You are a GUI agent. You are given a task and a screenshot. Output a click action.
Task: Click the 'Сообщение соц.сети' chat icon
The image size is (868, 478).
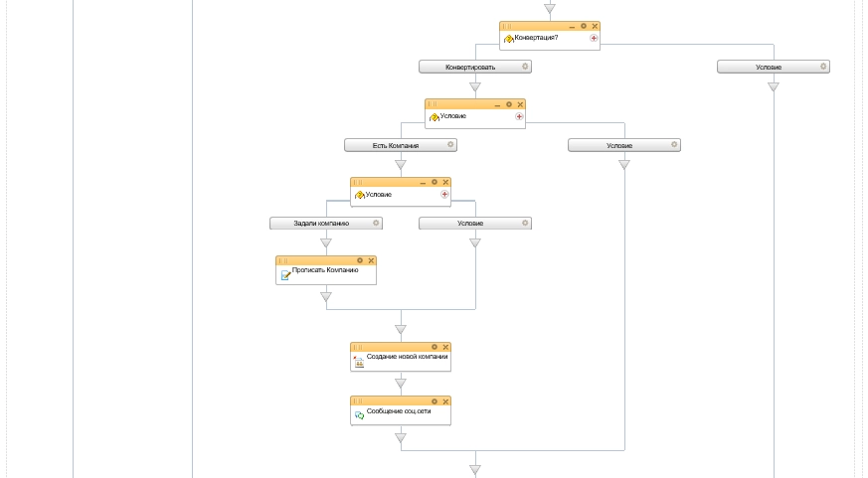coord(359,414)
